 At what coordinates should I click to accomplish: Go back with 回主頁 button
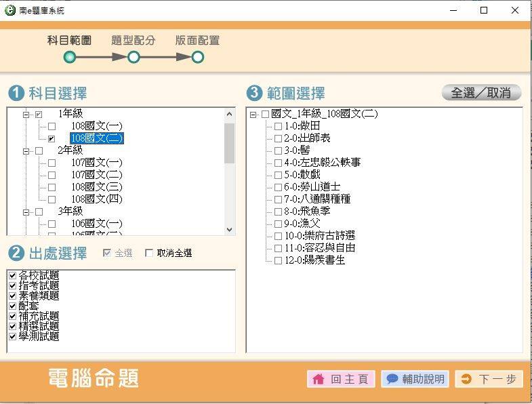tap(341, 379)
